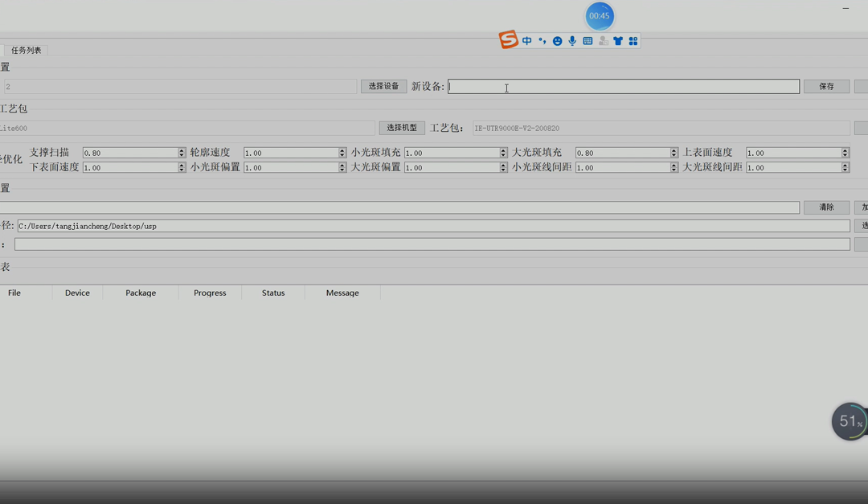Click the Sogou input method logo
Screen dimensions: 868x504
click(508, 39)
